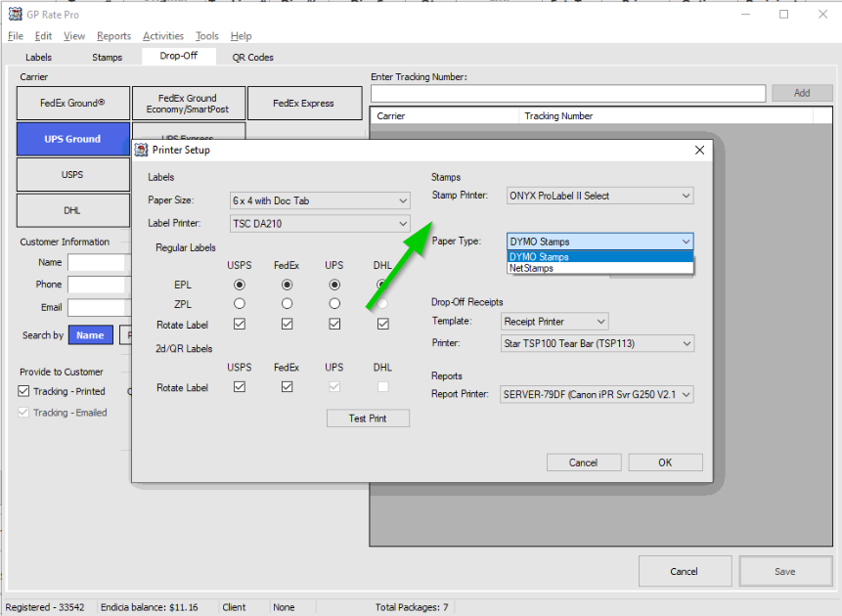Toggle the Tracking - Printed checkbox
This screenshot has height=616, width=842.
[23, 391]
